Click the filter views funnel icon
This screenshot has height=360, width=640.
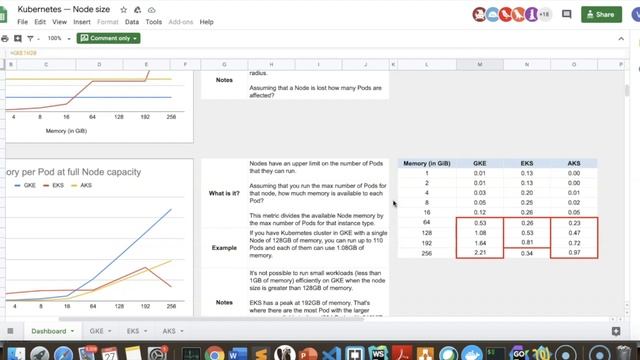click(x=30, y=38)
